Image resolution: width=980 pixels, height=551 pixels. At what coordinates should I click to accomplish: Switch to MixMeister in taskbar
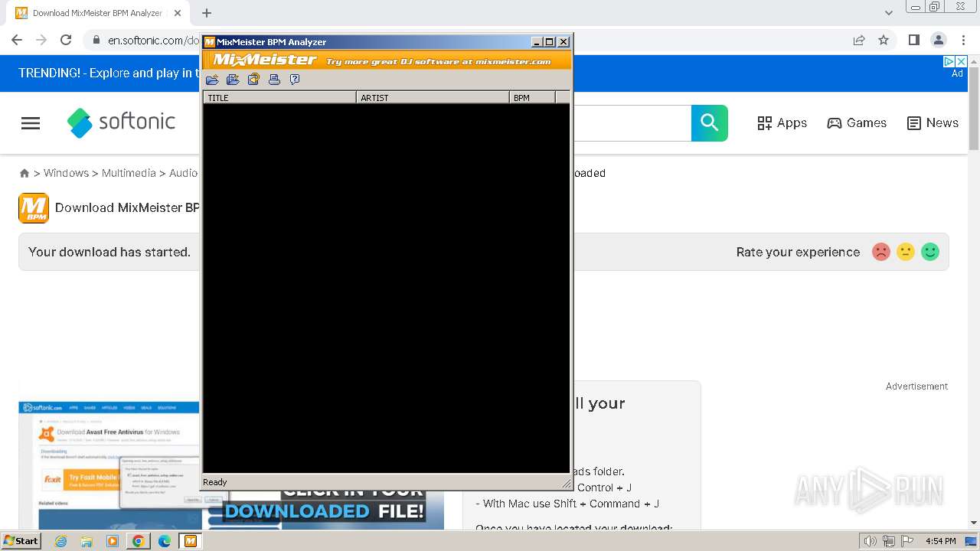click(x=191, y=541)
